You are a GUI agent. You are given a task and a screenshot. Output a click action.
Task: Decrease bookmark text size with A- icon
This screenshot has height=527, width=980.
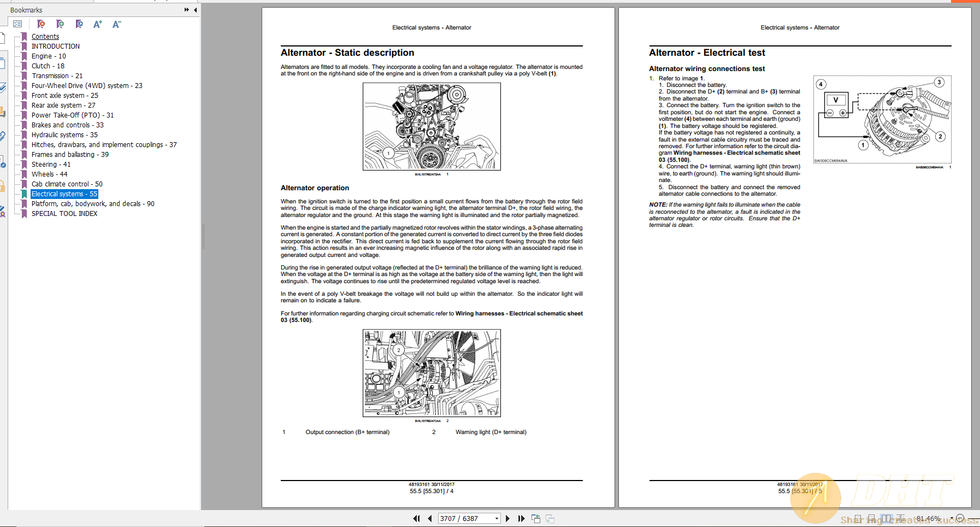tap(116, 24)
